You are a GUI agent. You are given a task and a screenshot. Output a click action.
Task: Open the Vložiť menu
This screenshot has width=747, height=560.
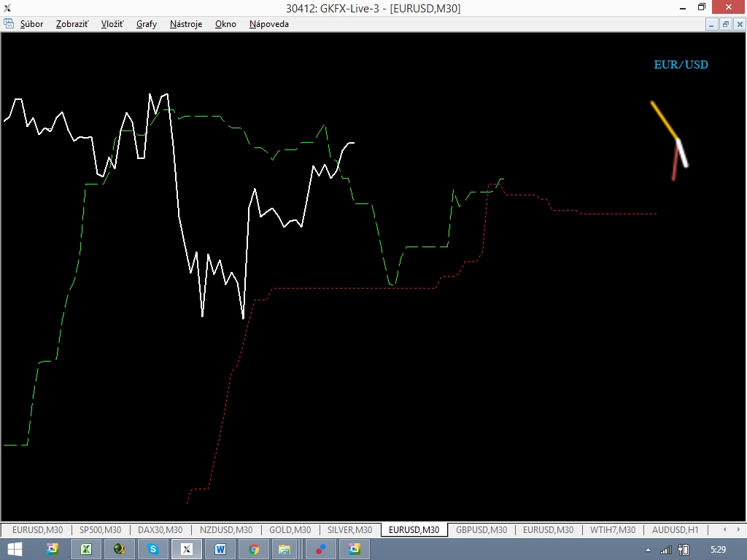[x=112, y=24]
